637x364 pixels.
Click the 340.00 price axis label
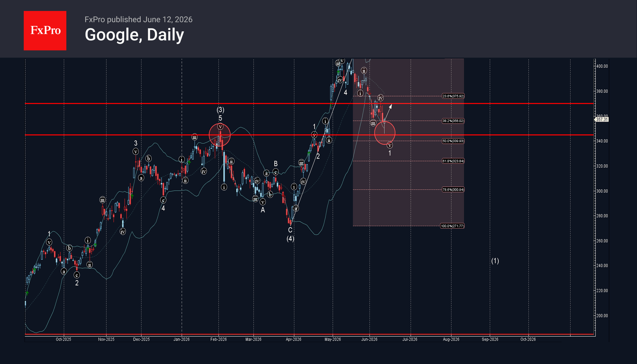tap(602, 141)
